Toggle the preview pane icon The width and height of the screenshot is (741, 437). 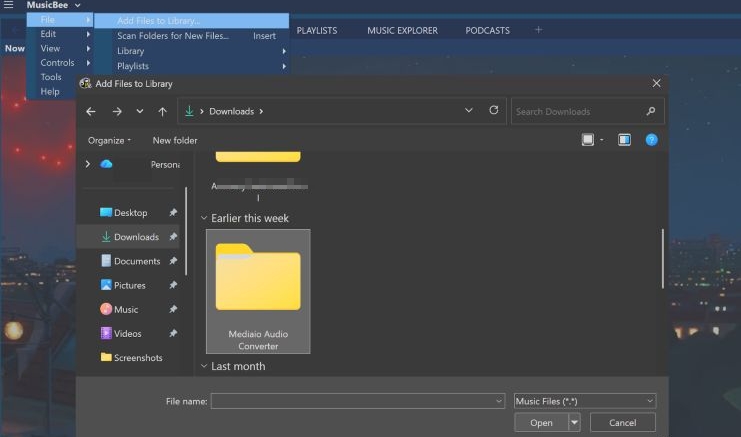(624, 140)
